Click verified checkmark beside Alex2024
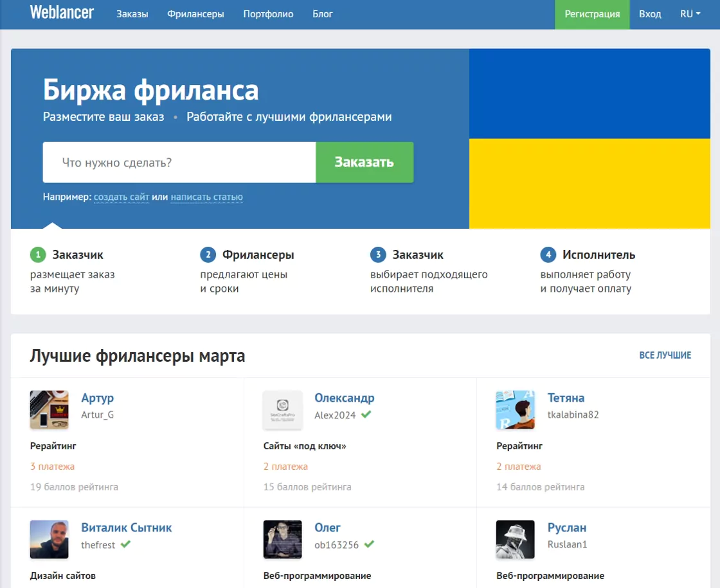720x588 pixels. (366, 414)
